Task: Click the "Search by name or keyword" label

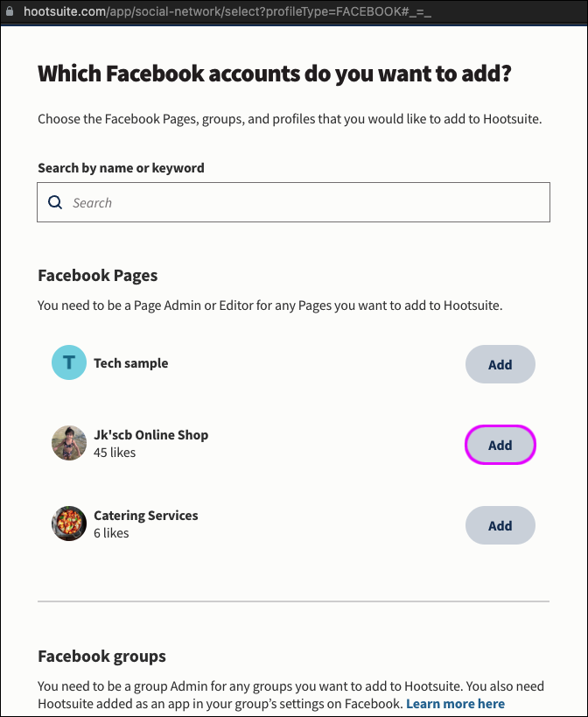Action: click(x=121, y=167)
